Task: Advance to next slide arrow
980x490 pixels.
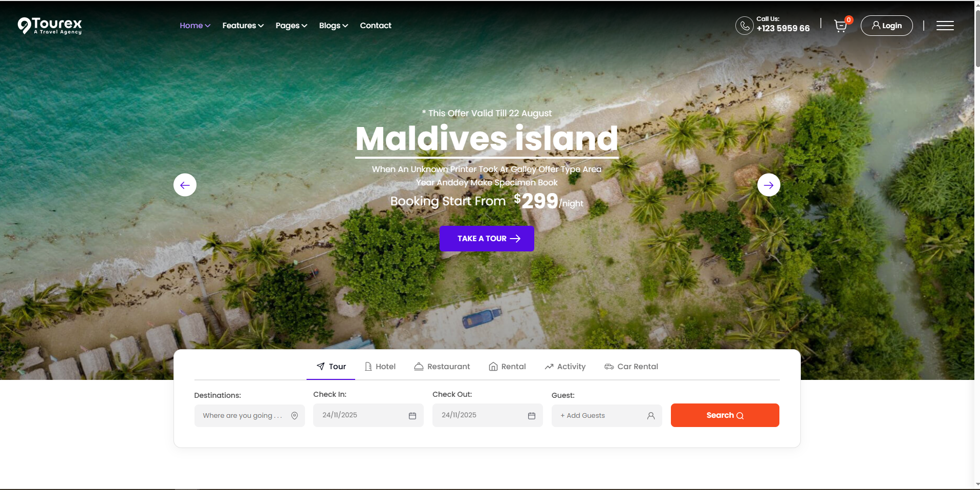Action: pyautogui.click(x=769, y=185)
